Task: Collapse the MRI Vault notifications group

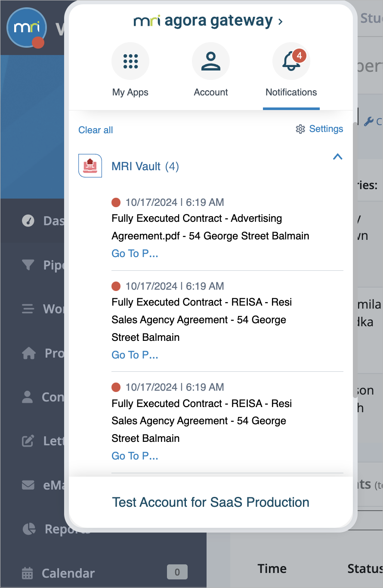Action: 338,157
